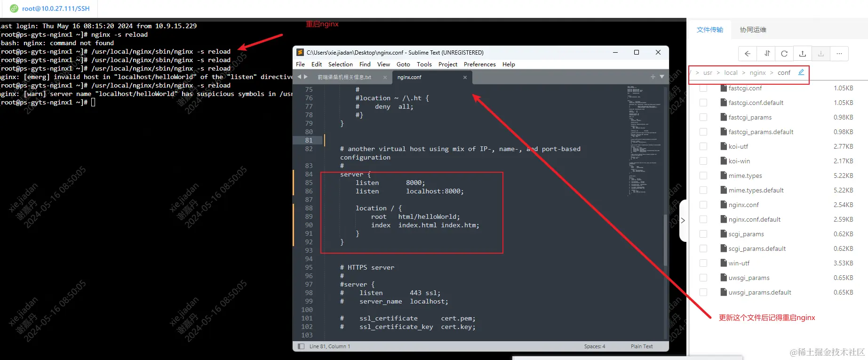The width and height of the screenshot is (868, 360).
Task: Click the terminal prompt cursor line
Action: point(48,102)
